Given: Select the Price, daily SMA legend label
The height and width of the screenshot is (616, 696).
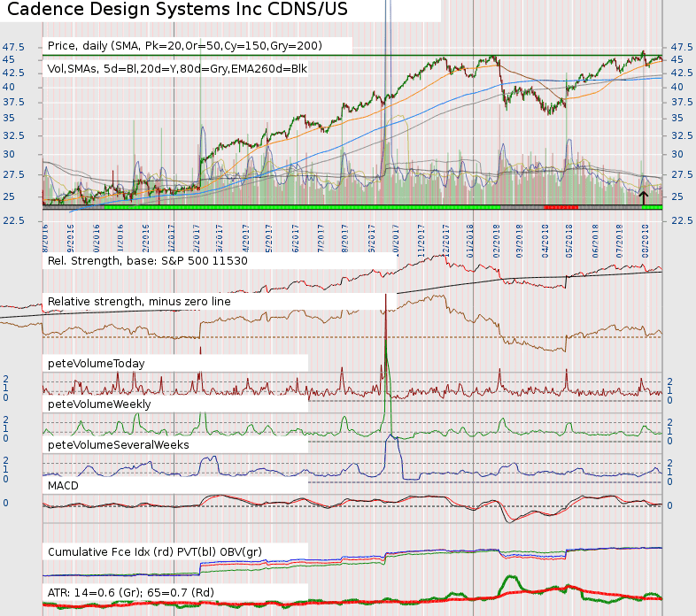Looking at the screenshot, I should click(185, 46).
